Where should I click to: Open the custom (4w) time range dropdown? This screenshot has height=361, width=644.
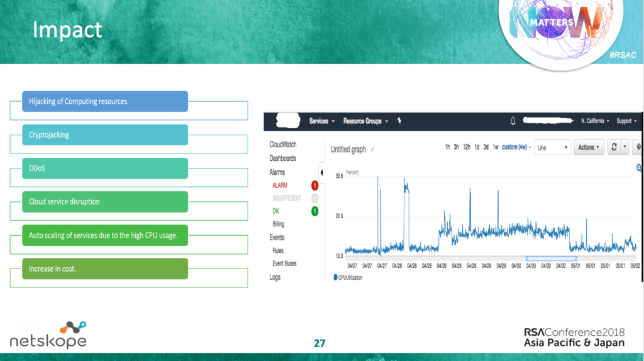pyautogui.click(x=516, y=147)
